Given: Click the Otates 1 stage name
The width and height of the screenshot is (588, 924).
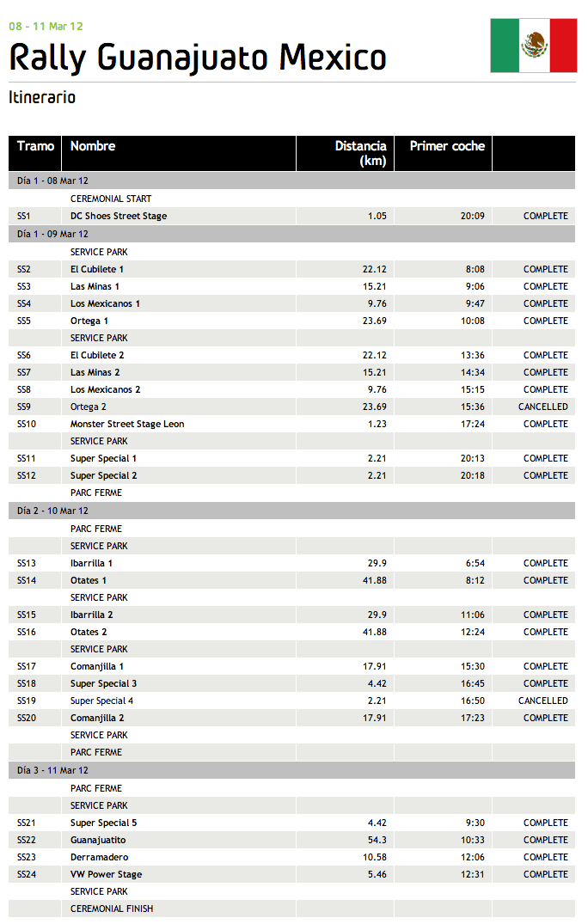Looking at the screenshot, I should pos(89,580).
